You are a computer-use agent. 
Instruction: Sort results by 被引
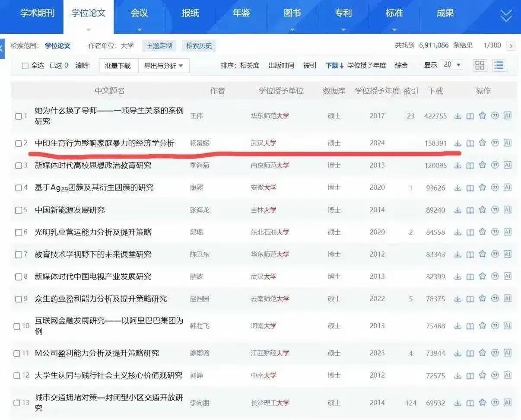tap(310, 65)
